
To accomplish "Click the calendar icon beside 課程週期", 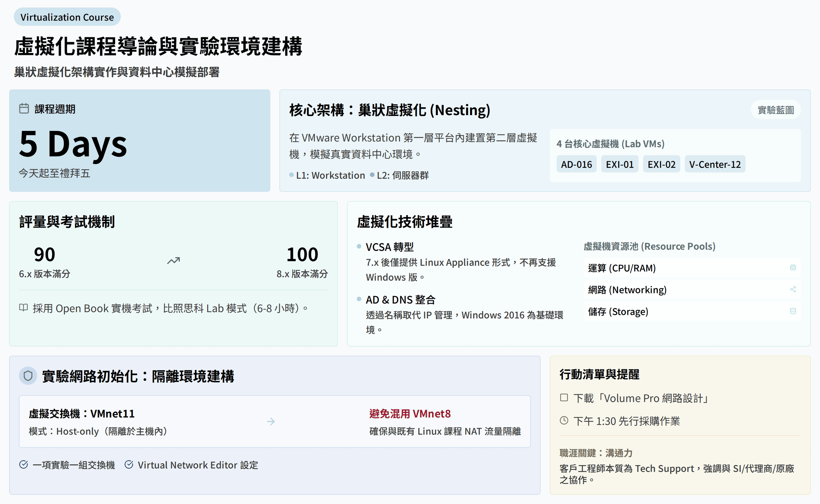I will click(24, 109).
